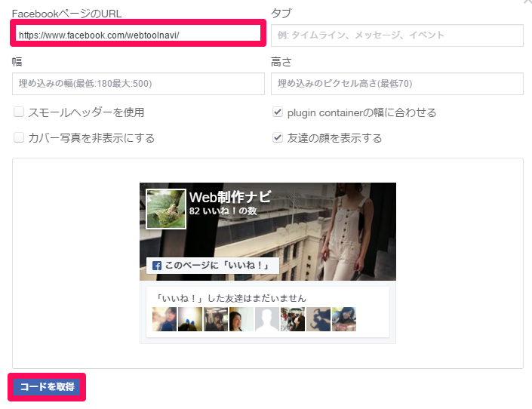Viewport: 532px width, 409px height.
Task: Click the 高さ height input field
Action: coord(397,84)
